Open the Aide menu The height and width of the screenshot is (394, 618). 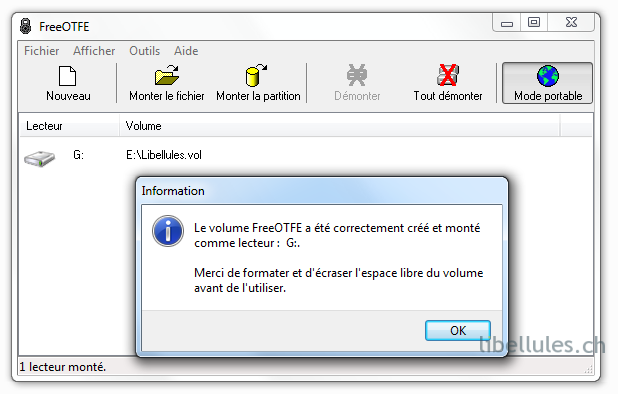pos(186,51)
